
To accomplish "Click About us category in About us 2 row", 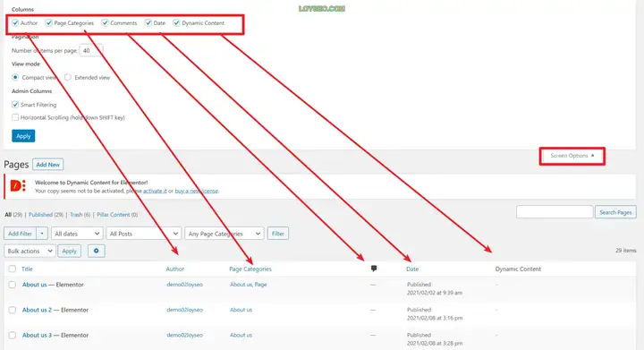I will (x=241, y=310).
